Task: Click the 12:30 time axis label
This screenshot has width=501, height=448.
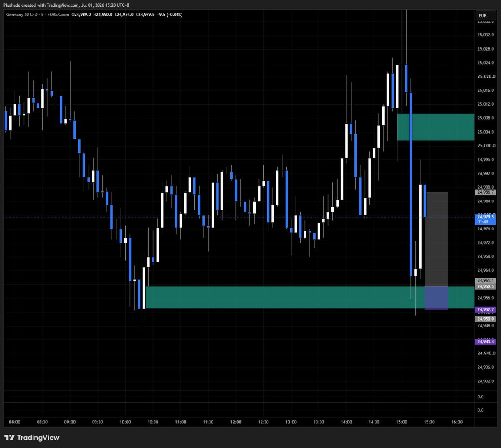Action: 263,422
